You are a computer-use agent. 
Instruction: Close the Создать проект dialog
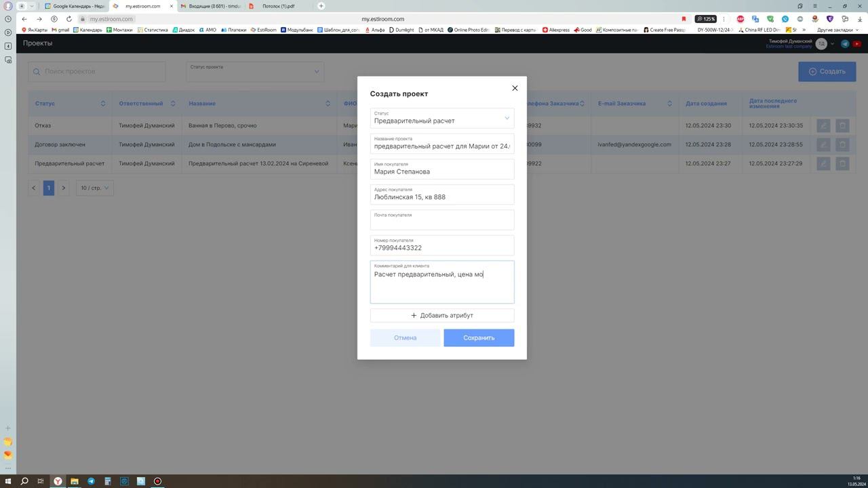pos(515,88)
